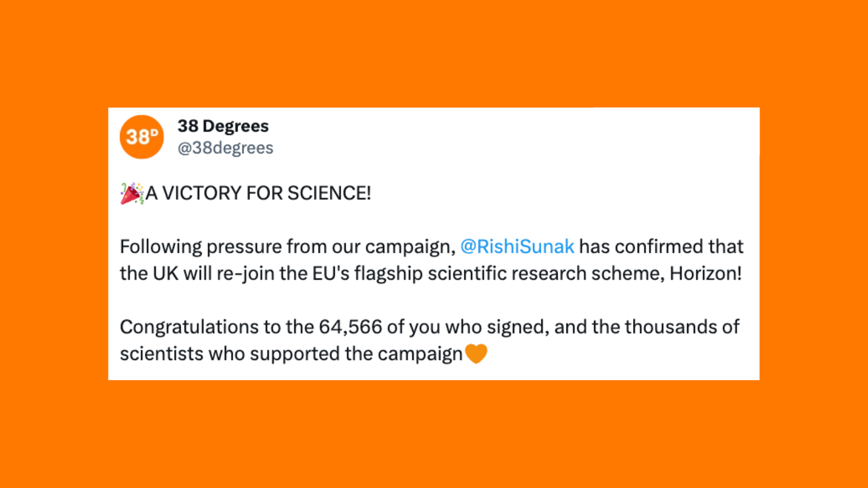This screenshot has height=488, width=868.
Task: Click the 64,566 signature count
Action: pos(350,327)
